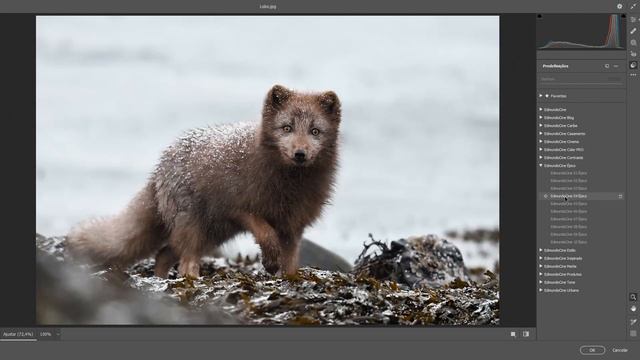Set zoom to 100%

point(45,334)
